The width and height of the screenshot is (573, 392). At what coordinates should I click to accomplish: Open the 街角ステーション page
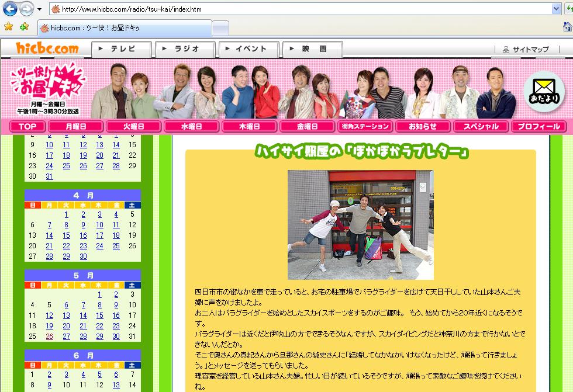point(365,127)
